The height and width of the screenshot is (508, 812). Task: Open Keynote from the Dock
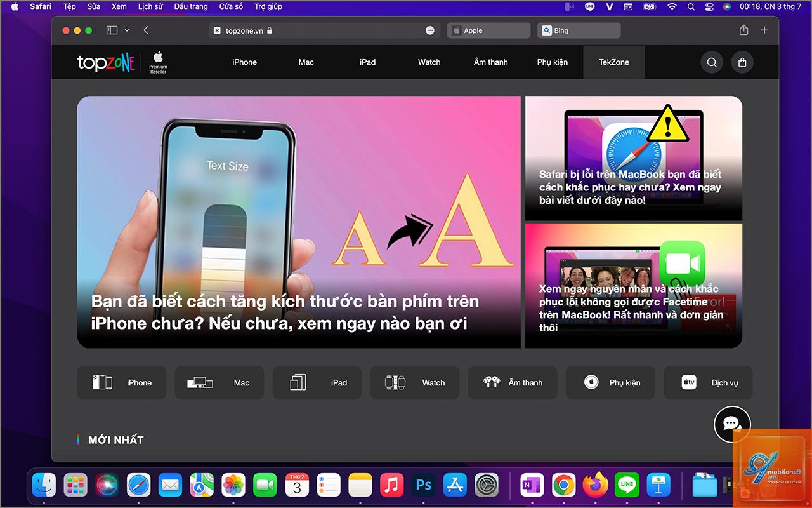[x=658, y=486]
